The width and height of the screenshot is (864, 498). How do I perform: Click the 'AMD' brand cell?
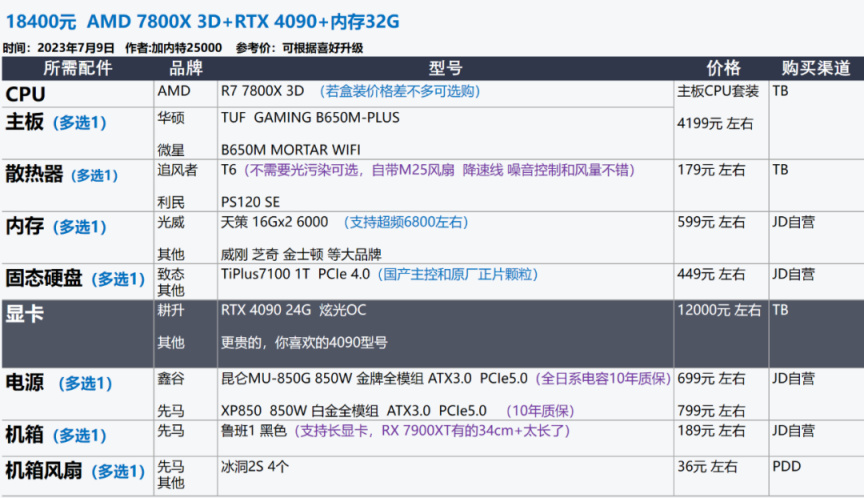tap(174, 91)
